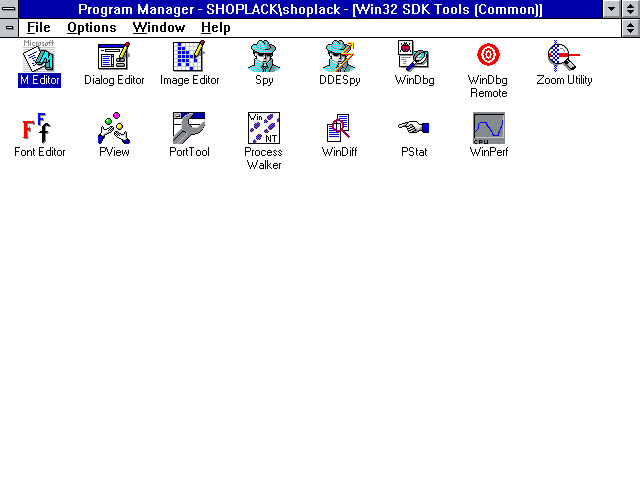Viewport: 640px width, 480px height.
Task: Select the Process Walker footprints icon
Action: (x=264, y=128)
